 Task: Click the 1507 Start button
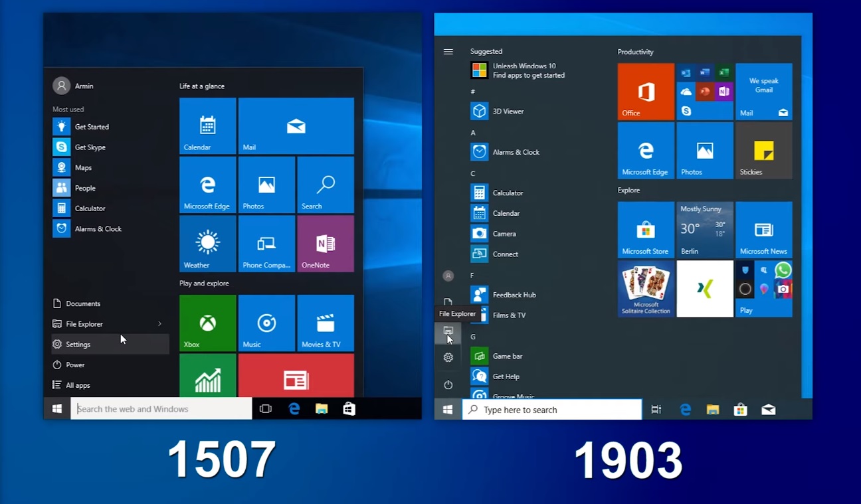tap(57, 409)
